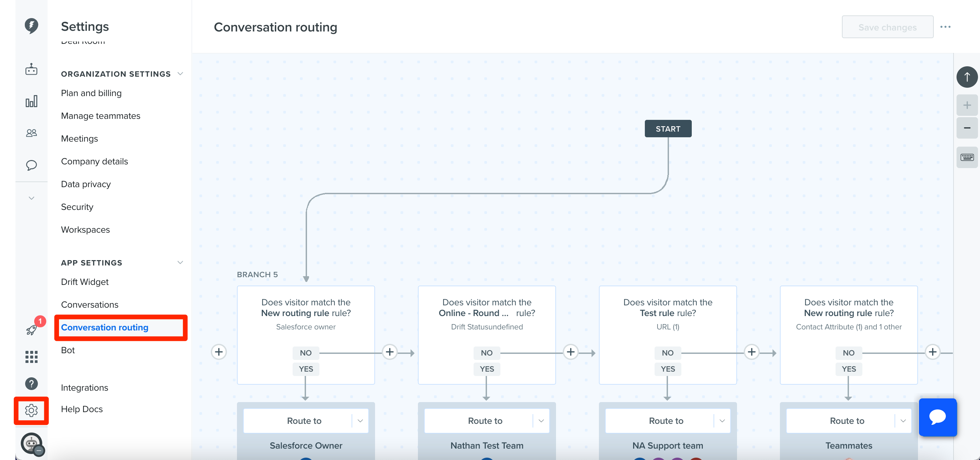Select Manage teammates in settings menu
The image size is (980, 460).
click(x=101, y=116)
